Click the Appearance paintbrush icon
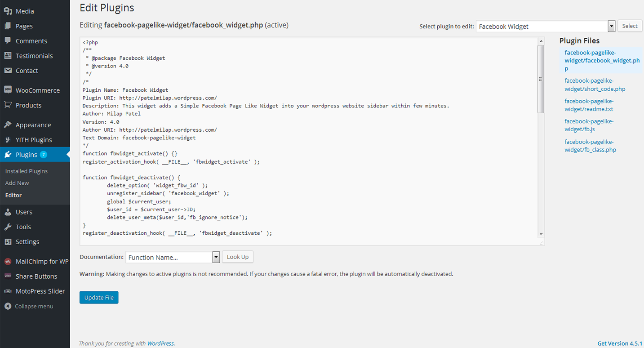 [x=8, y=125]
